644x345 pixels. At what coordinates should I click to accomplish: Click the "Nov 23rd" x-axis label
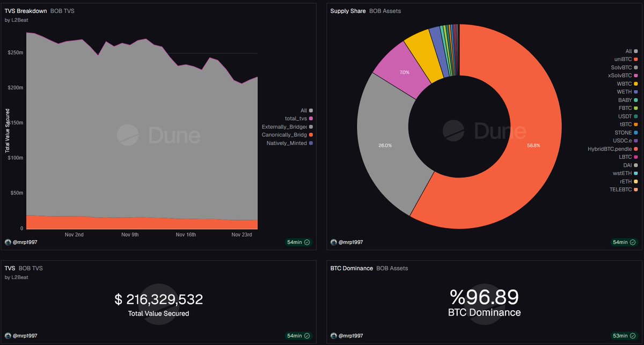click(241, 234)
